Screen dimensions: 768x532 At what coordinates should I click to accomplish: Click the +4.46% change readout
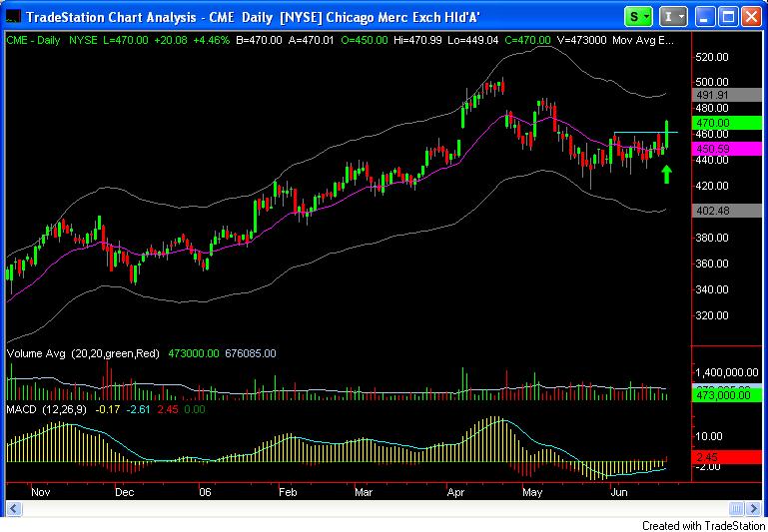(211, 41)
